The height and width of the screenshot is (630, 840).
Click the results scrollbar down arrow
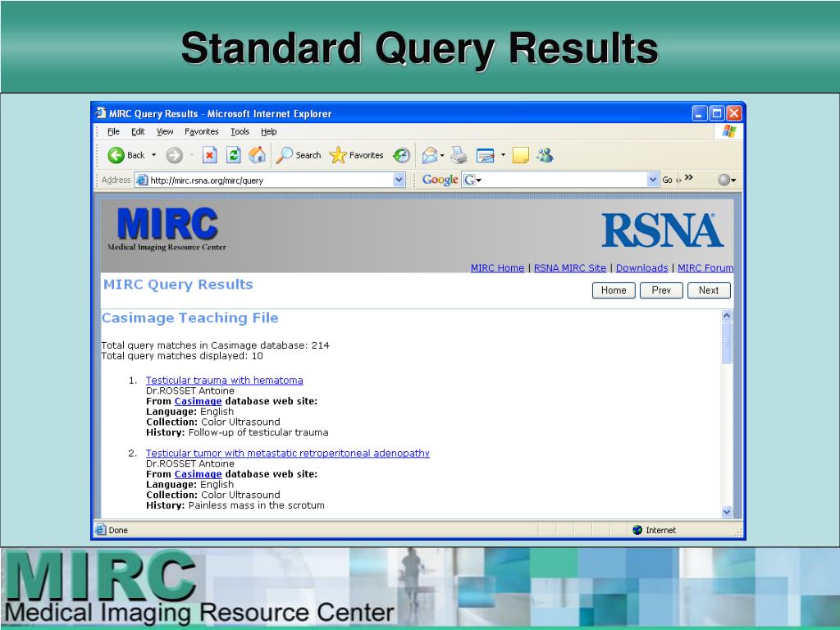pyautogui.click(x=727, y=512)
